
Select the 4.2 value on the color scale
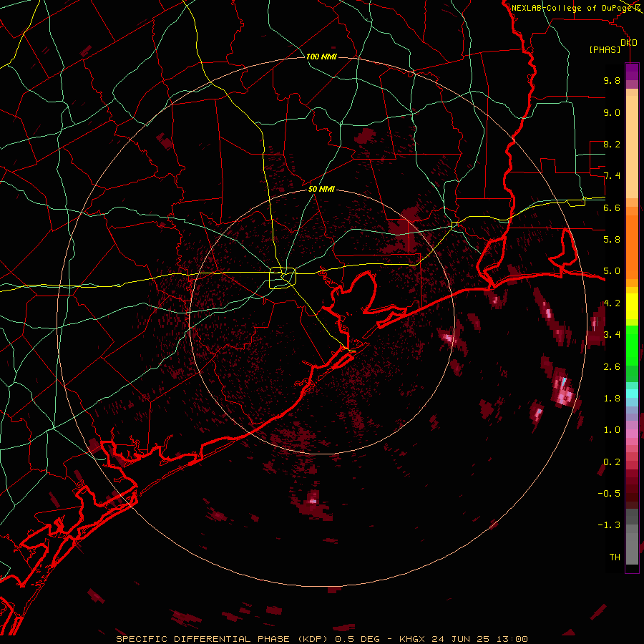point(612,303)
